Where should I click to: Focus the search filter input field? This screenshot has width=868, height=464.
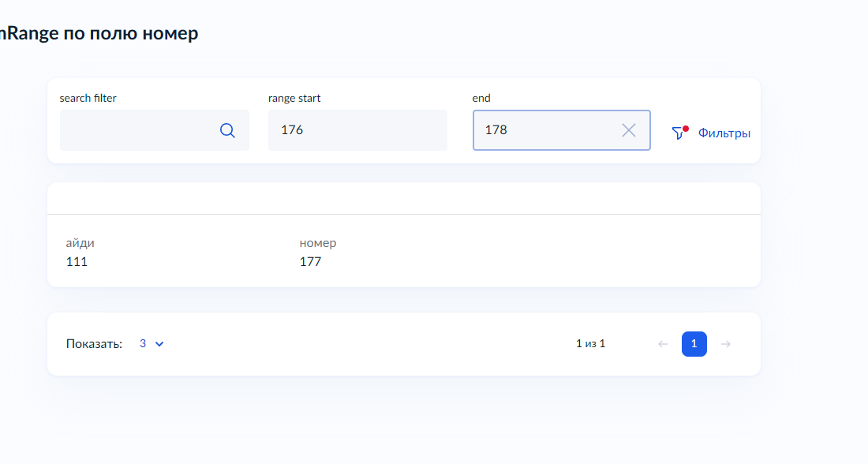(x=138, y=130)
